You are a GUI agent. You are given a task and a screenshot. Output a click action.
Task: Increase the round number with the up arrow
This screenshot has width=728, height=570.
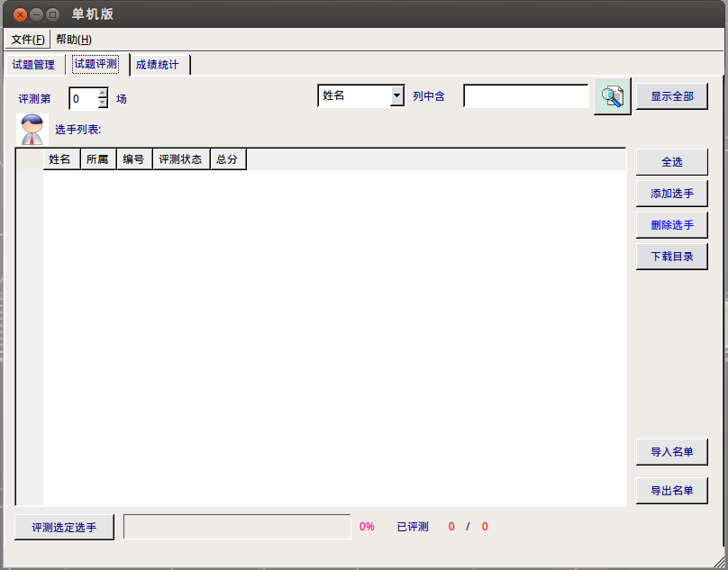click(x=103, y=93)
